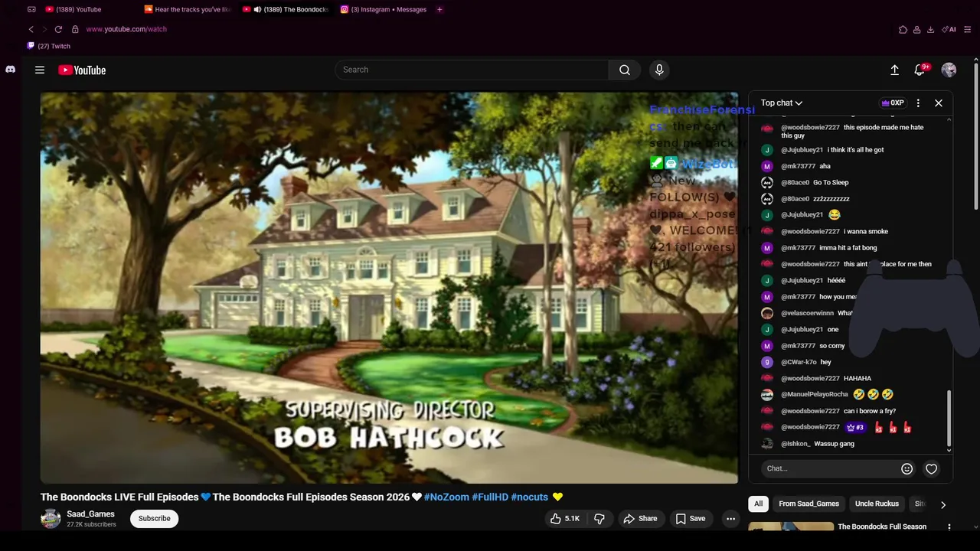Image resolution: width=980 pixels, height=551 pixels.
Task: Select the From Saad_Games chip
Action: 808,504
